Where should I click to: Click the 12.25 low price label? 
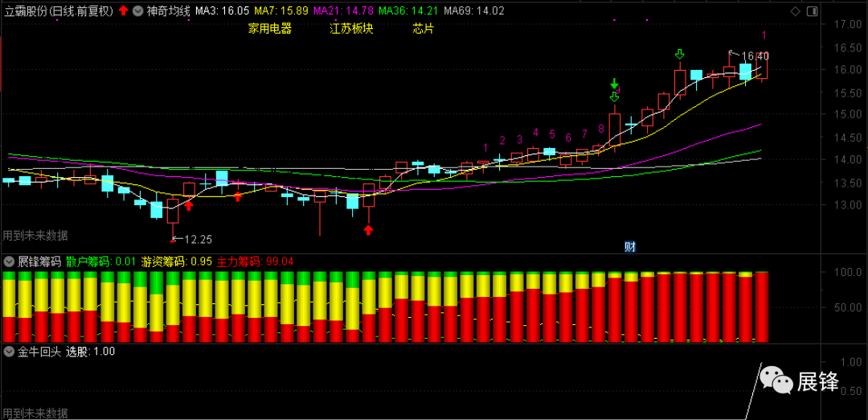click(199, 239)
